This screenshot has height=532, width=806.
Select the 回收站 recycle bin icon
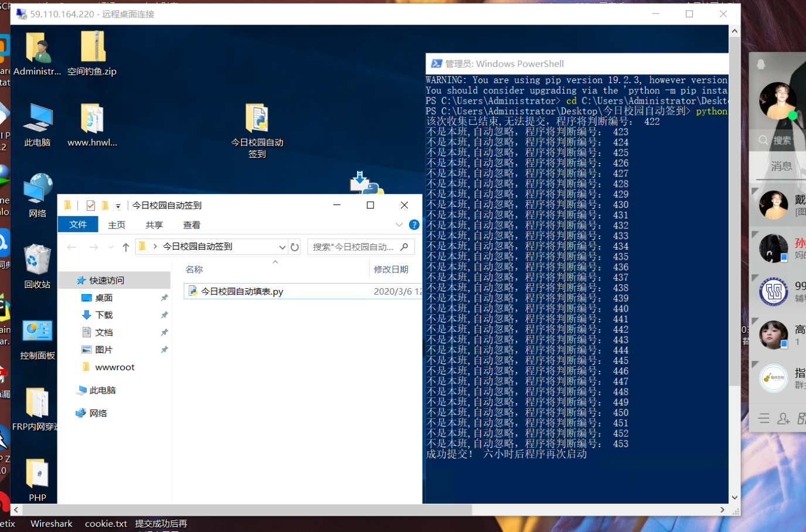(38, 267)
